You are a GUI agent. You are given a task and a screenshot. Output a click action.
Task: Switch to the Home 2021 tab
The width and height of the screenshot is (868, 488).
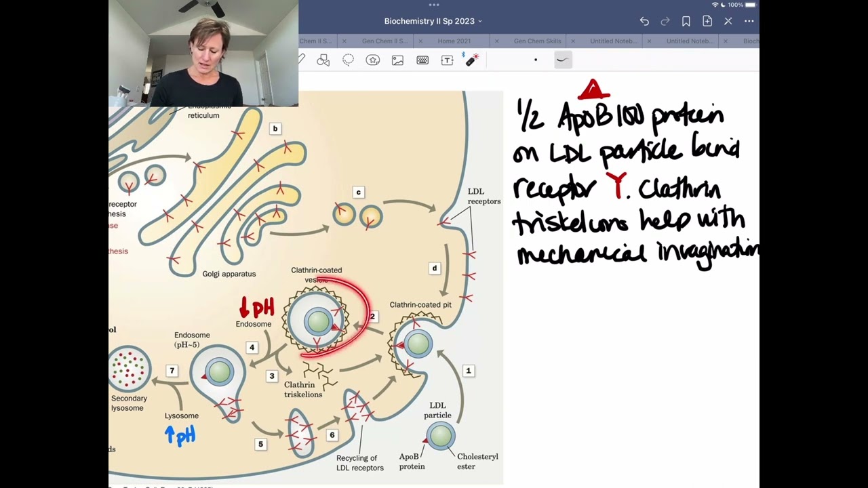pos(454,41)
